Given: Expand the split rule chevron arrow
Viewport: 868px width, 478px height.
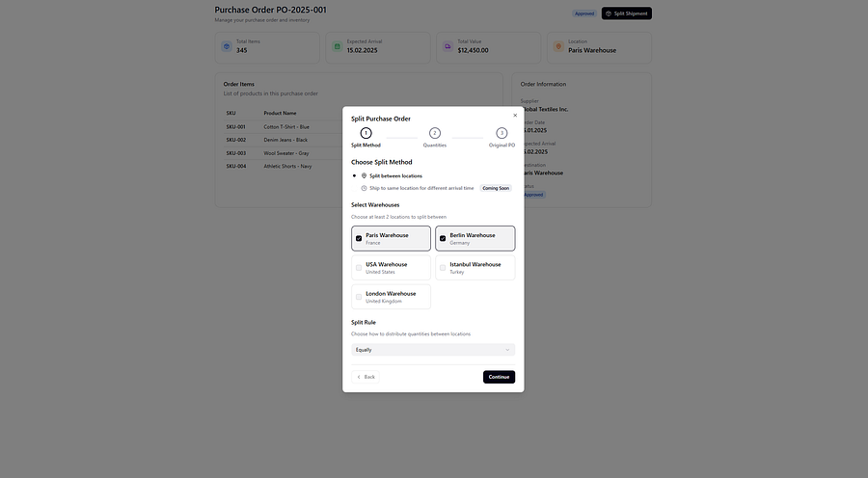Looking at the screenshot, I should [x=507, y=350].
